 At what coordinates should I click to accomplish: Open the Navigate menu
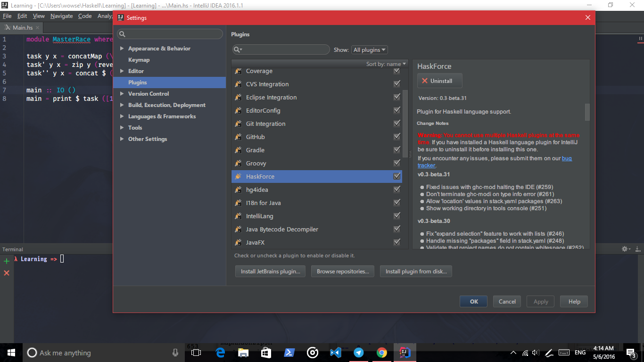click(62, 16)
